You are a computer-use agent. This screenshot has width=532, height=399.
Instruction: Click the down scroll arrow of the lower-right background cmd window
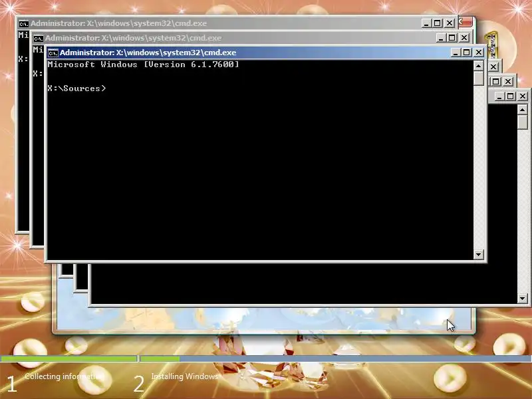coord(523,299)
